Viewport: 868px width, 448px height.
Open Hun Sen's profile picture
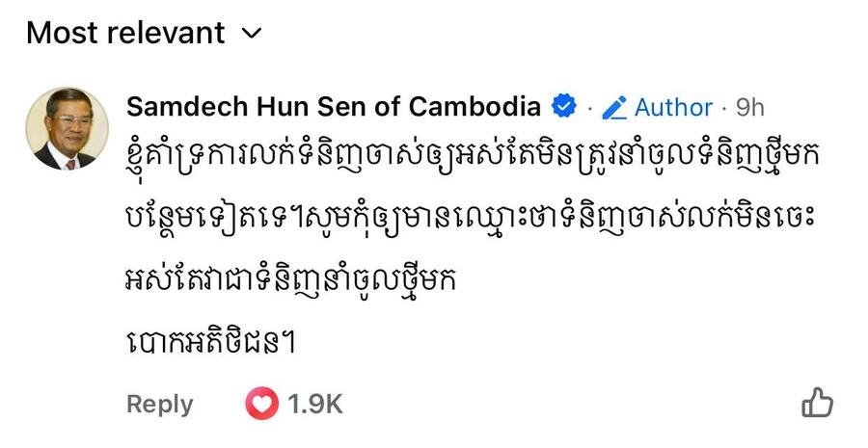[61, 129]
